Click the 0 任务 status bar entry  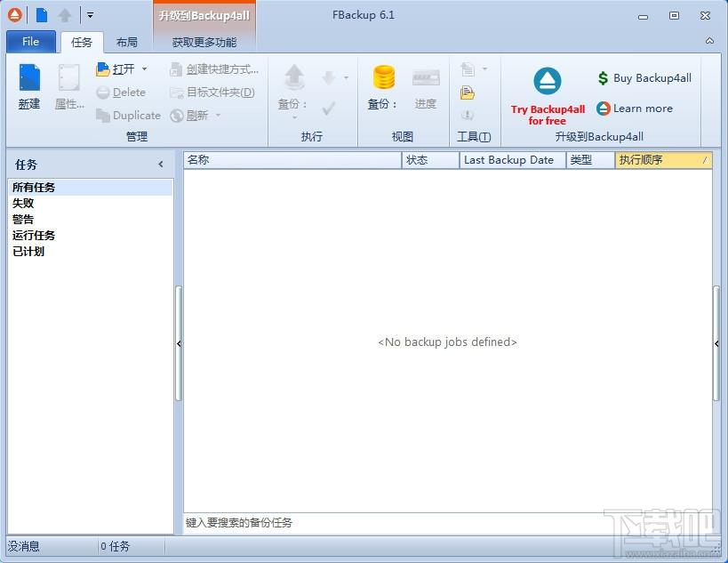click(116, 546)
